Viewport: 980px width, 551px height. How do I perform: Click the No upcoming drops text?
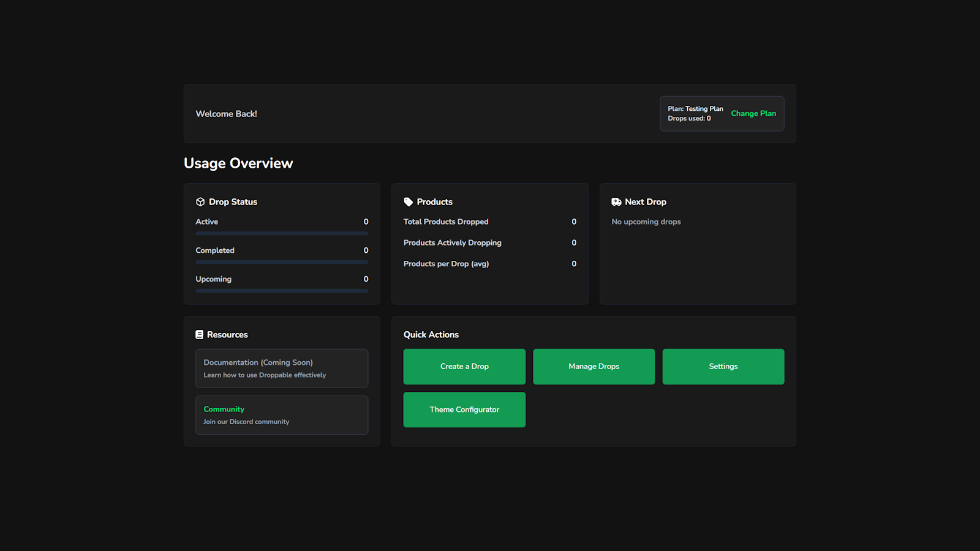click(x=646, y=221)
